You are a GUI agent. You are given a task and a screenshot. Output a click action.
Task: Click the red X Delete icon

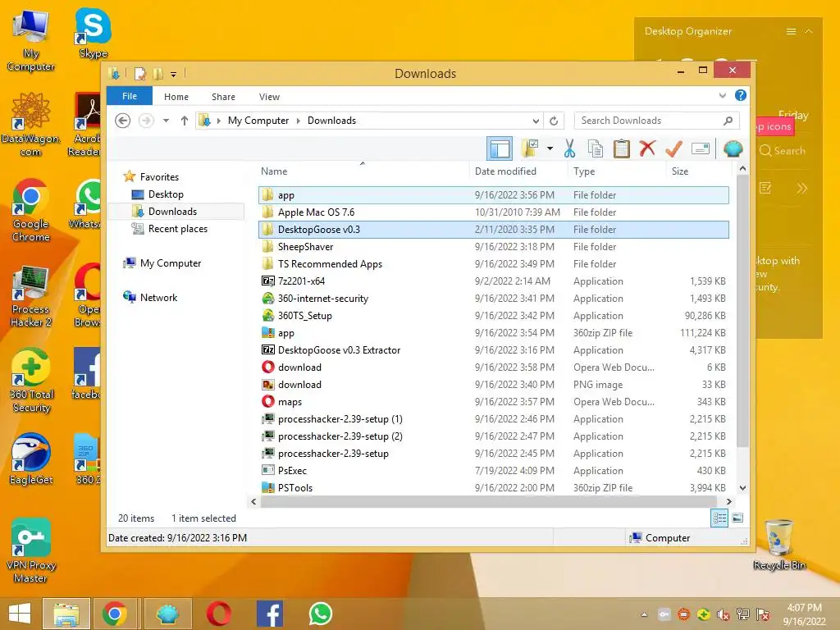coord(648,148)
